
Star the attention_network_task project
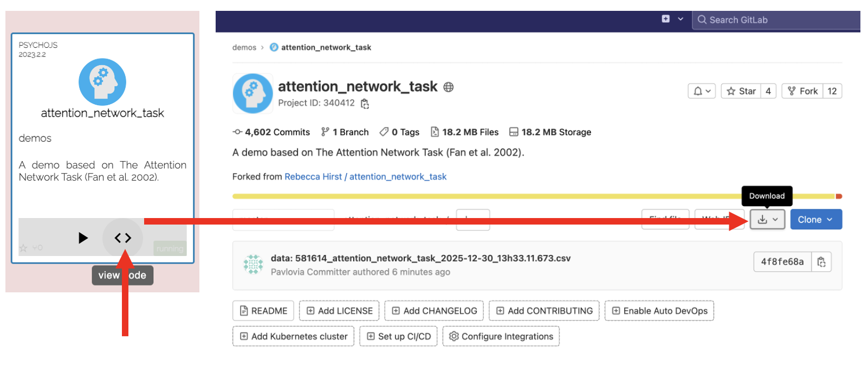741,91
